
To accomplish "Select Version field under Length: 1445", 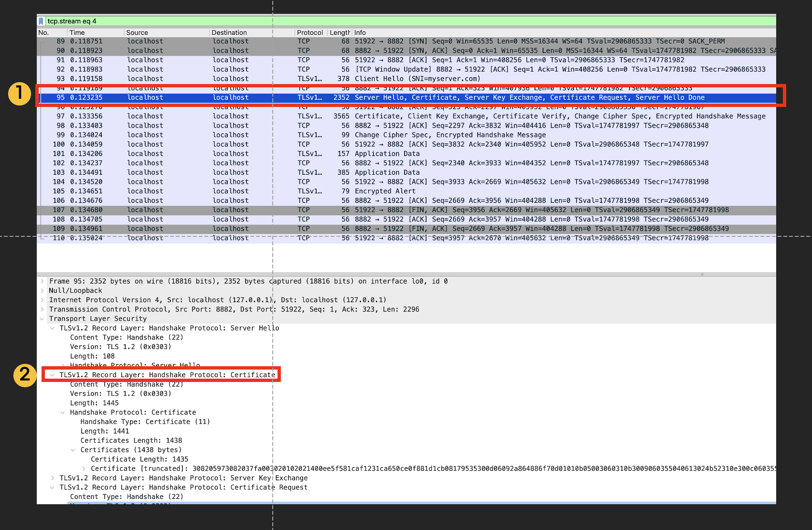I will pyautogui.click(x=120, y=394).
